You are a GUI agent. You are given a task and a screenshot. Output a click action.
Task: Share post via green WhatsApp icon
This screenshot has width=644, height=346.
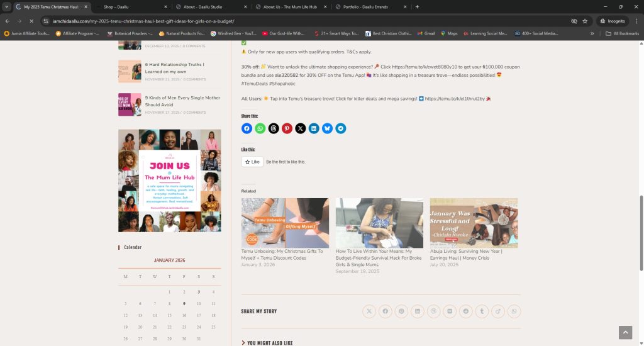260,128
